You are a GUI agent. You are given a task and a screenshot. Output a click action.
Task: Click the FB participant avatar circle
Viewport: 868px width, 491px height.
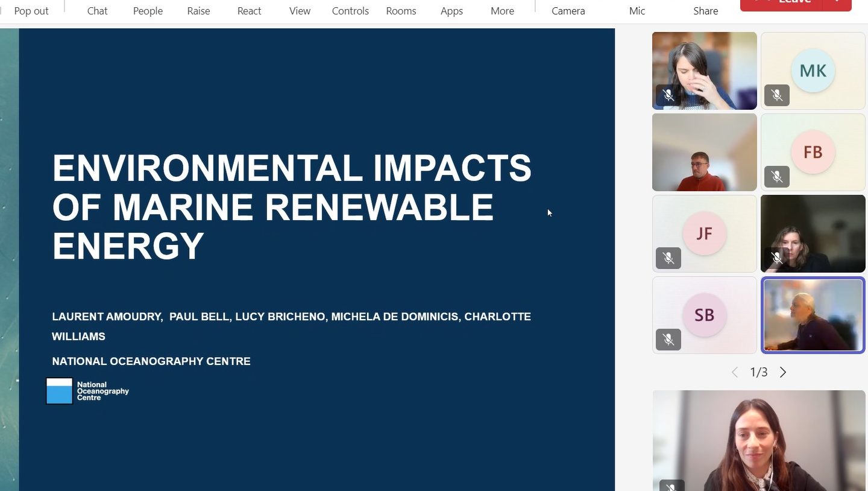click(x=813, y=152)
